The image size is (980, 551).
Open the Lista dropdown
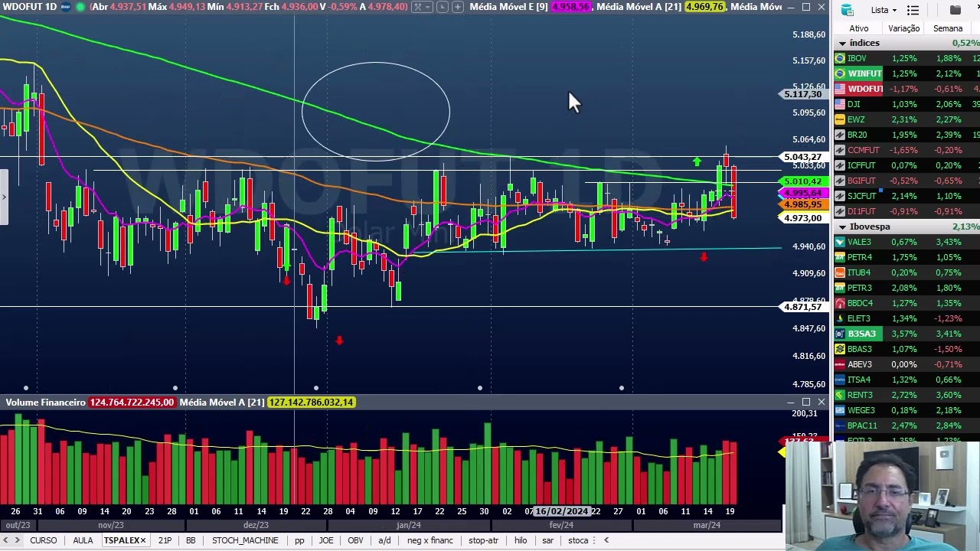click(x=884, y=10)
